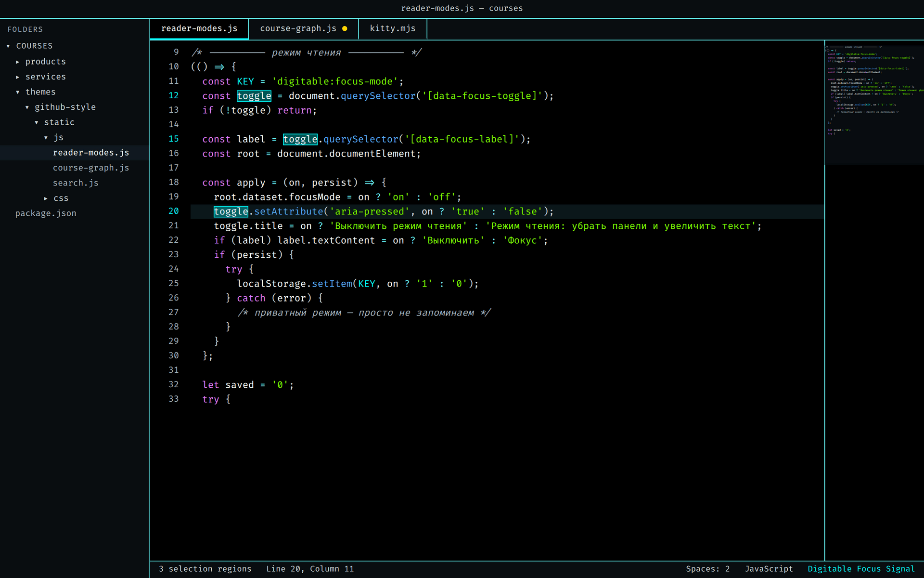This screenshot has height=578, width=924.
Task: Click the 'KEY' constant on line 11
Action: [x=245, y=81]
